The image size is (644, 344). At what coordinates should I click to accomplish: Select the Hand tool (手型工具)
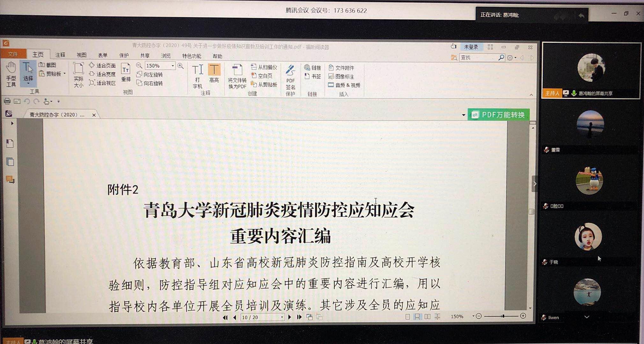[x=11, y=75]
